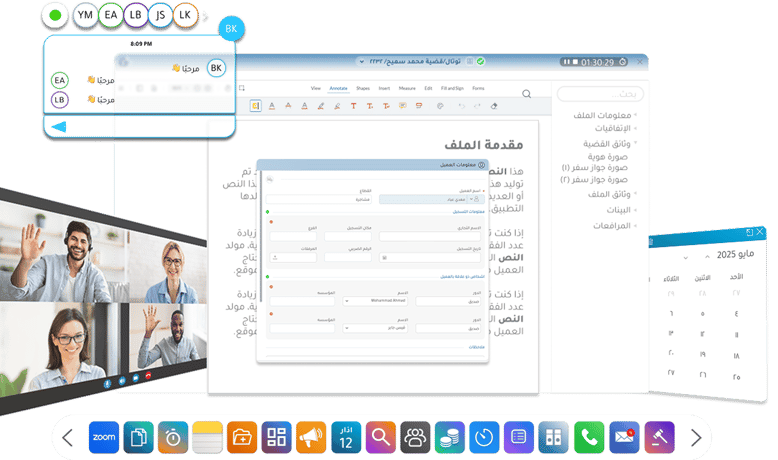778x460 pixels.
Task: Switch to the Fill and Sign tab
Action: click(452, 88)
